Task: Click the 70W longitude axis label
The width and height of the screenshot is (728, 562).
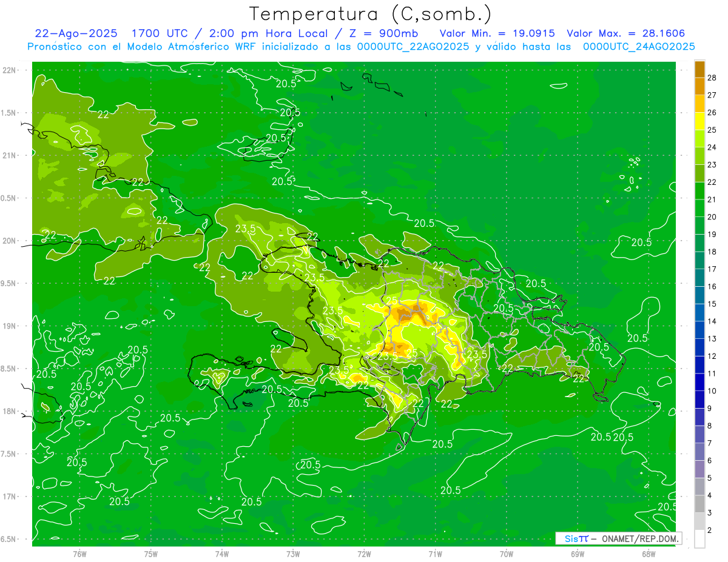Action: (507, 554)
